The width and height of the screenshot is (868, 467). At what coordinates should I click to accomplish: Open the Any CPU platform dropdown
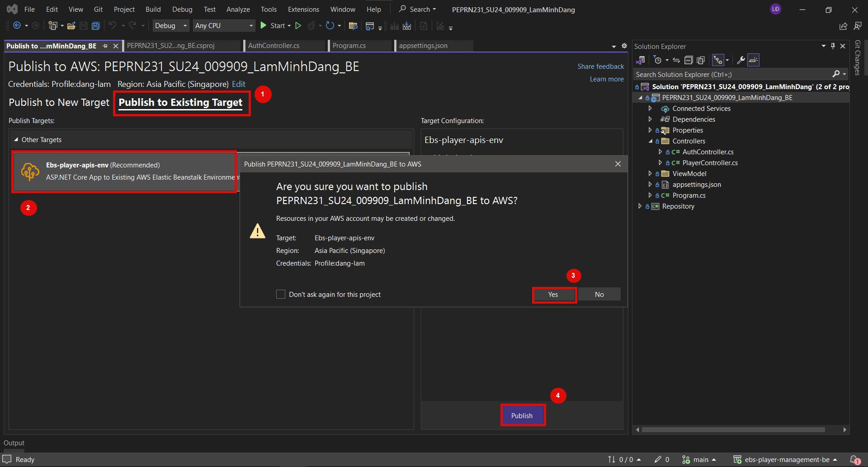click(x=224, y=26)
